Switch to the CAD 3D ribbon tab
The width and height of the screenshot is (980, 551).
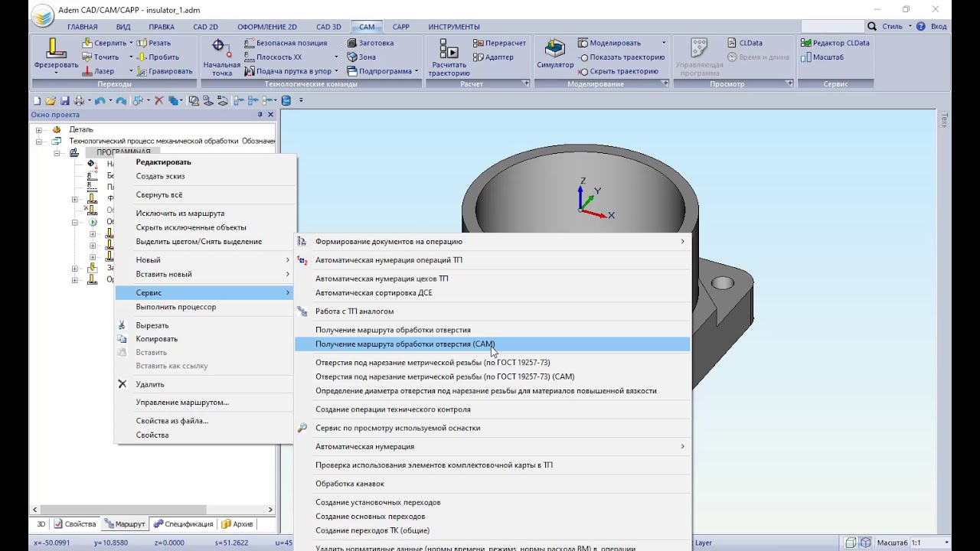tap(328, 27)
